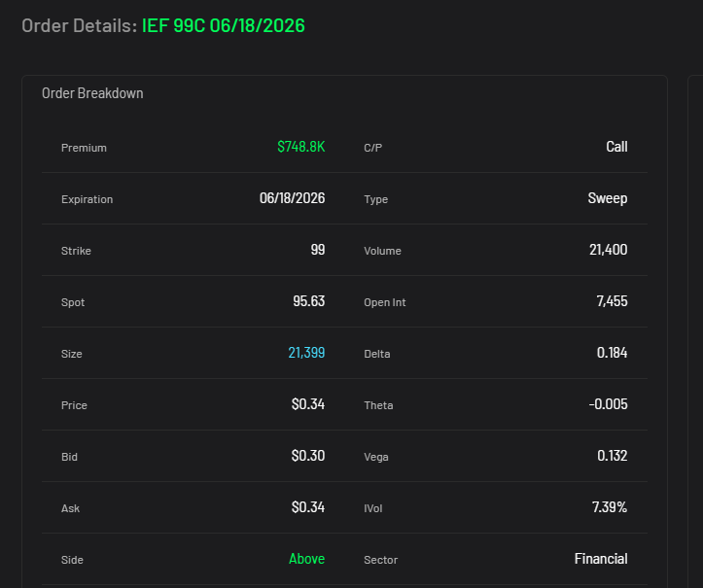703x588 pixels.
Task: Select the IVol value 7.39%
Action: point(610,507)
